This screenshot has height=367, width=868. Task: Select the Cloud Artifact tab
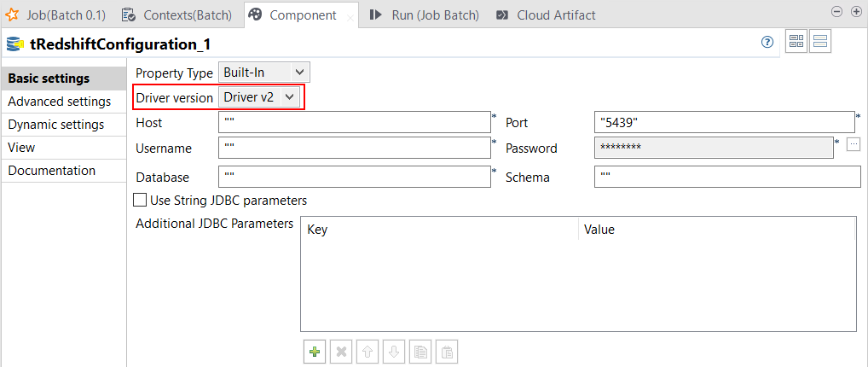[x=546, y=15]
